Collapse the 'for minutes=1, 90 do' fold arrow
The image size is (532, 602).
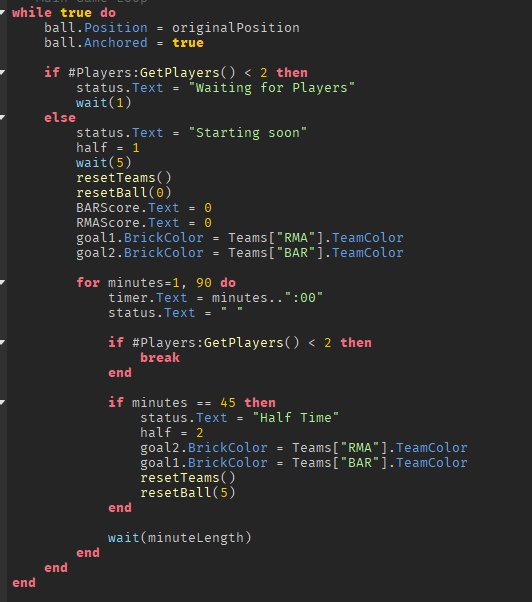pos(2,283)
